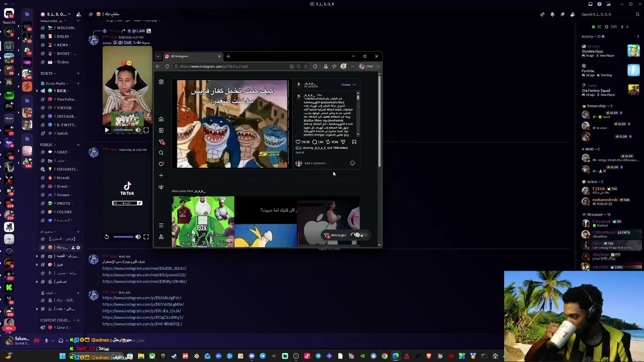This screenshot has height=362, width=644.
Task: Mute the TikTok embed's volume
Action: [138, 237]
